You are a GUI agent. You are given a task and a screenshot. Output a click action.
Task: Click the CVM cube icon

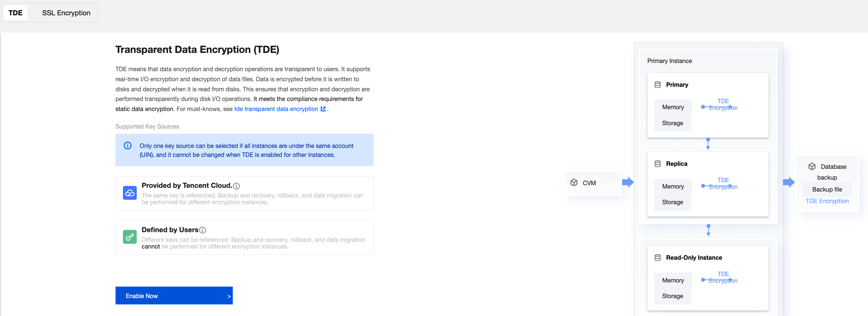click(x=574, y=183)
